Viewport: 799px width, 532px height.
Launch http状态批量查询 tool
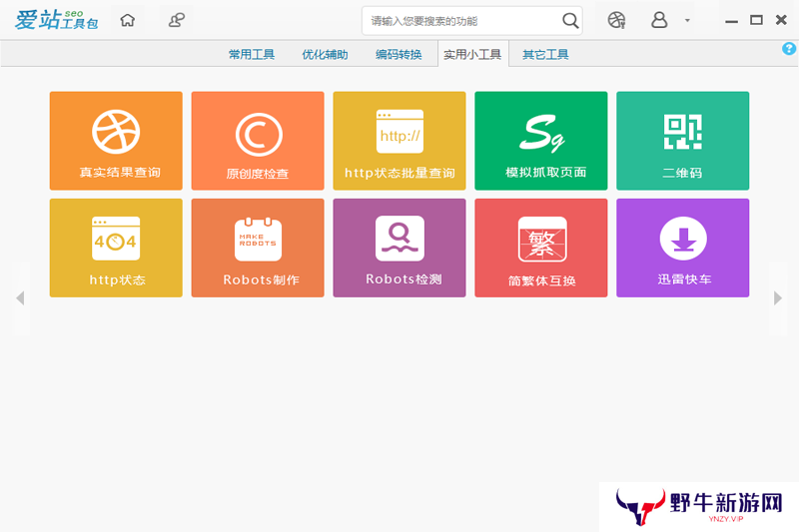click(x=399, y=141)
